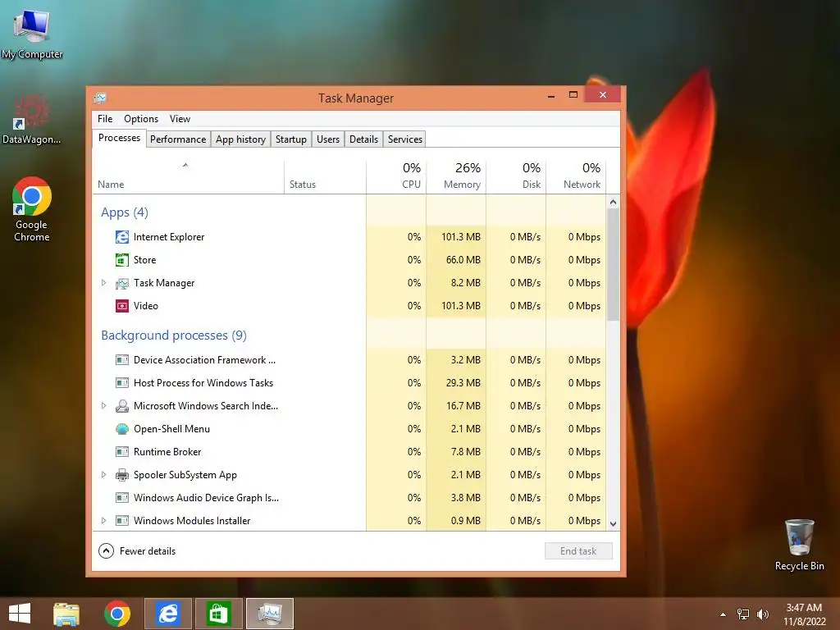
Task: Switch to the Details tab
Action: 363,139
